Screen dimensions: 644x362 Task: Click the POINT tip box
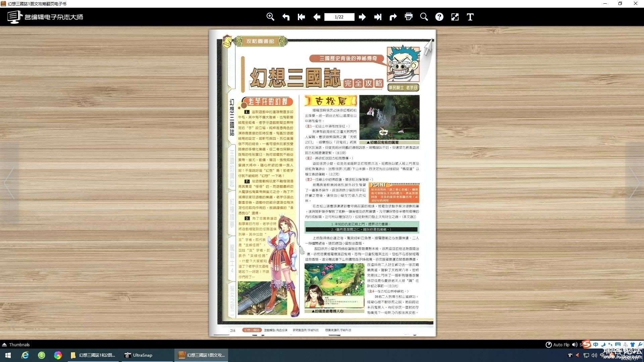coord(394,193)
